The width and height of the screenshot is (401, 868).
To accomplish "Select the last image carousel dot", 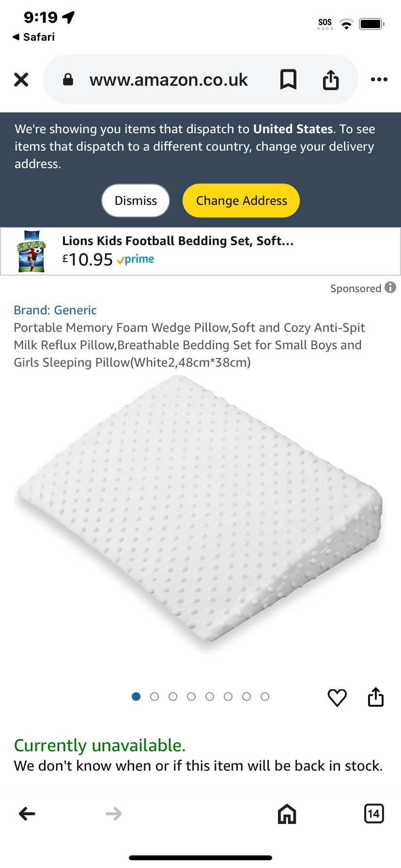I will [265, 697].
